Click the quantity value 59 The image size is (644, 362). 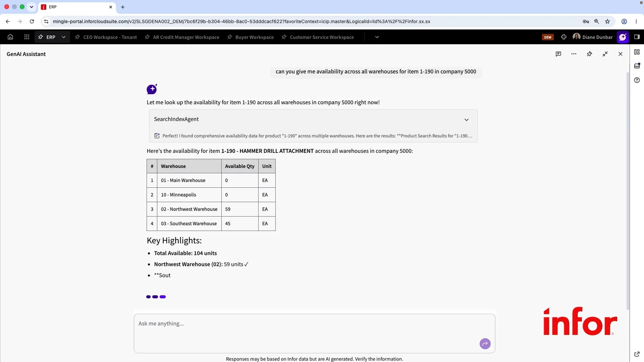tap(228, 209)
